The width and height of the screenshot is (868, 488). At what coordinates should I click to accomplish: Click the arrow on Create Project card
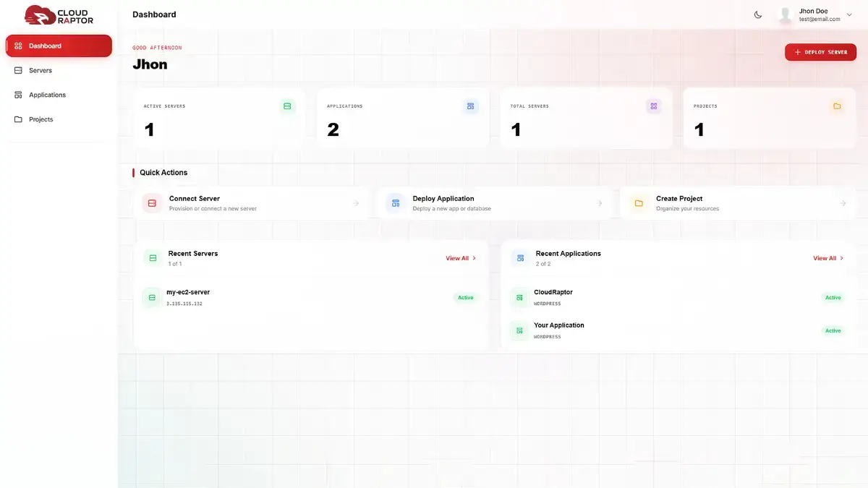click(843, 204)
